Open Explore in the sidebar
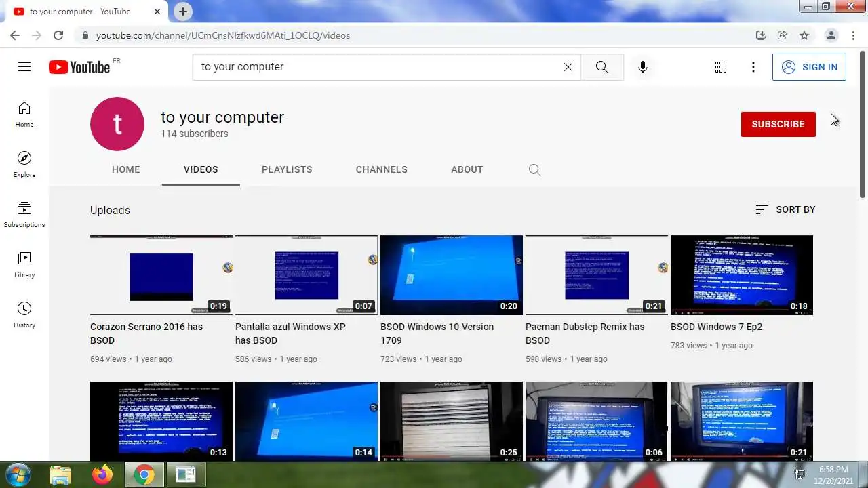Screen dimensions: 868x488 [24, 165]
